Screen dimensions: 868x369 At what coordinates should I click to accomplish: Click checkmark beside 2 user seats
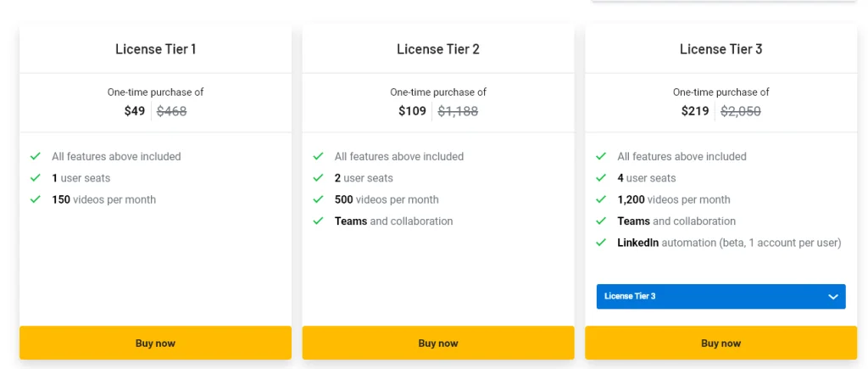click(318, 178)
